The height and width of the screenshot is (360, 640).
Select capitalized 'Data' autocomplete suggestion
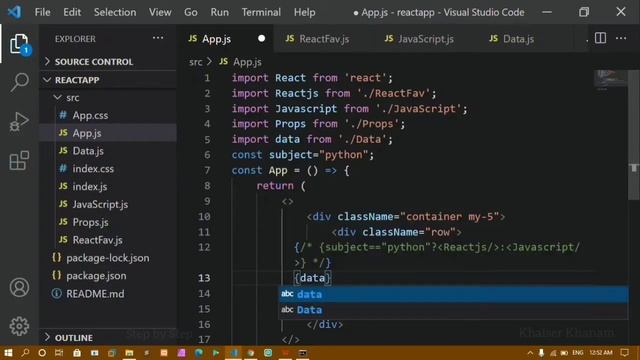(453, 310)
